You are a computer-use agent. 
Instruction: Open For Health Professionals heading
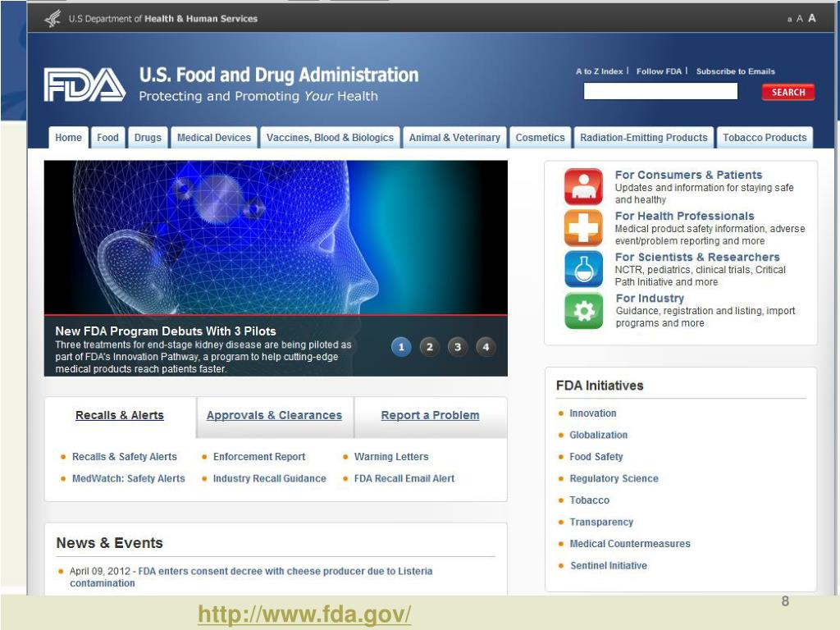pos(685,216)
